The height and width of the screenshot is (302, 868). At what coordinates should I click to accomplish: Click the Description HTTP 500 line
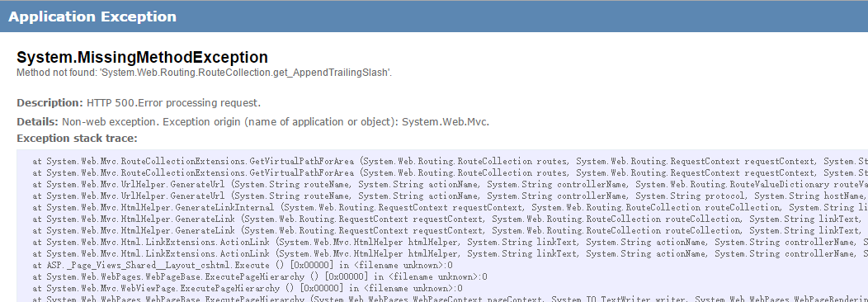139,103
